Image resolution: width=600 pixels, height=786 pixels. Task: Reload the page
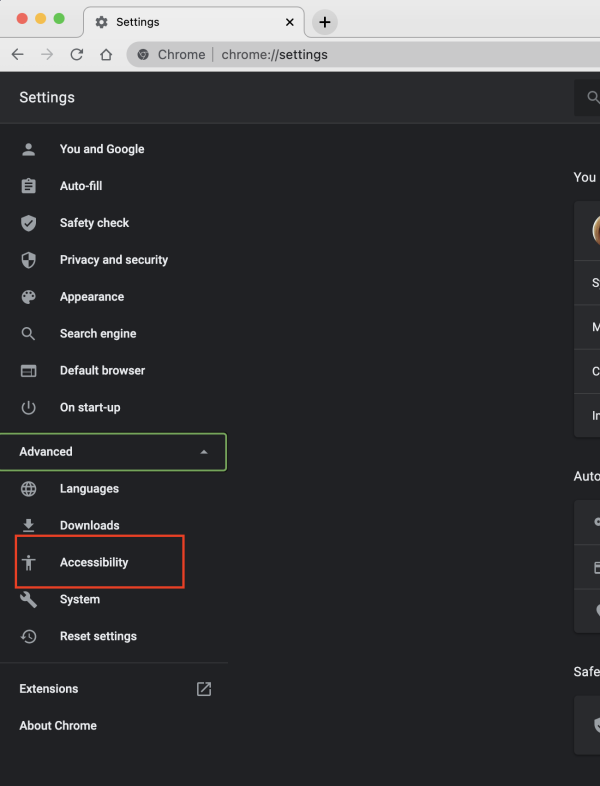[76, 55]
